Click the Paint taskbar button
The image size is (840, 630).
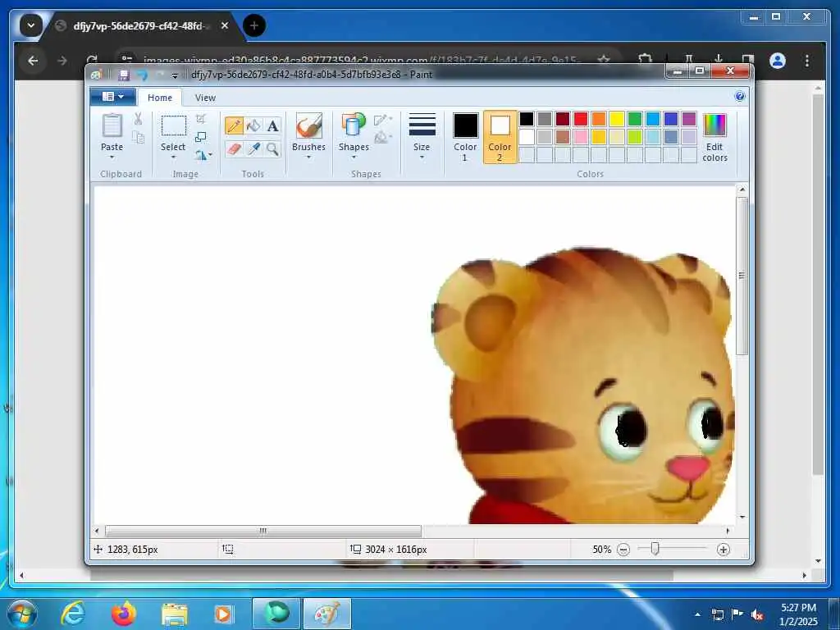[327, 614]
